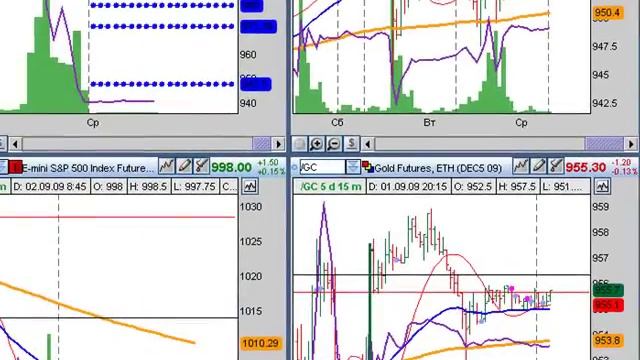Click the blank square button left of zoom in

[x=300, y=144]
